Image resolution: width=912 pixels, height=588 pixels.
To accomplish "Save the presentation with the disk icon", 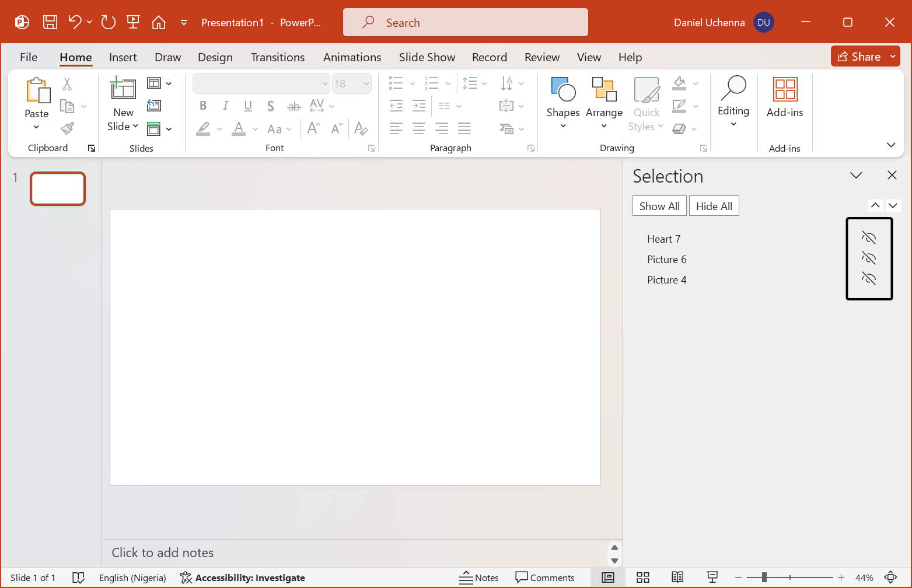I will click(x=50, y=23).
